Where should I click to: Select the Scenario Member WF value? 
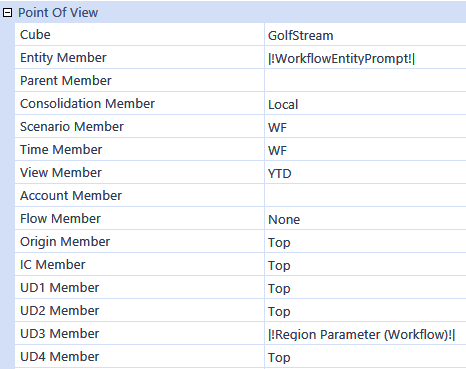click(x=365, y=127)
